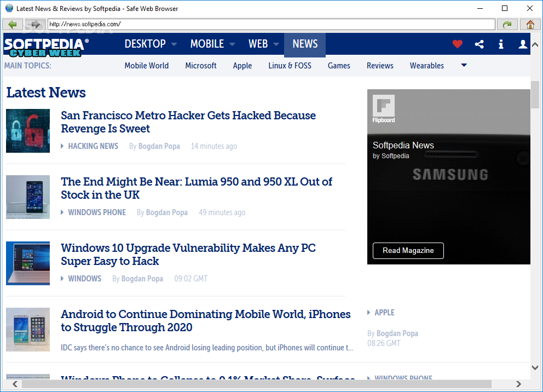The image size is (543, 392).
Task: Click the '14 minutes ago' timestamp
Action: (214, 146)
